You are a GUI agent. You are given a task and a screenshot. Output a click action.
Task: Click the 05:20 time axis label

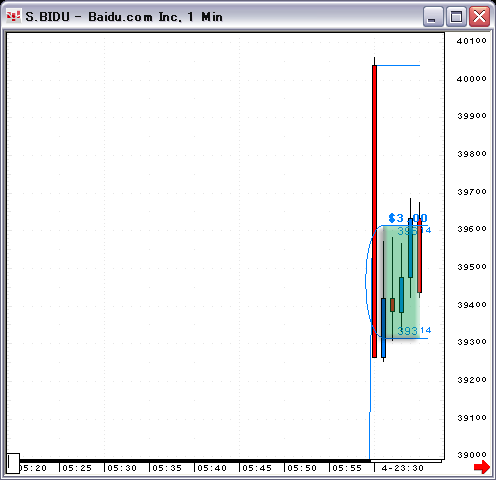33,468
